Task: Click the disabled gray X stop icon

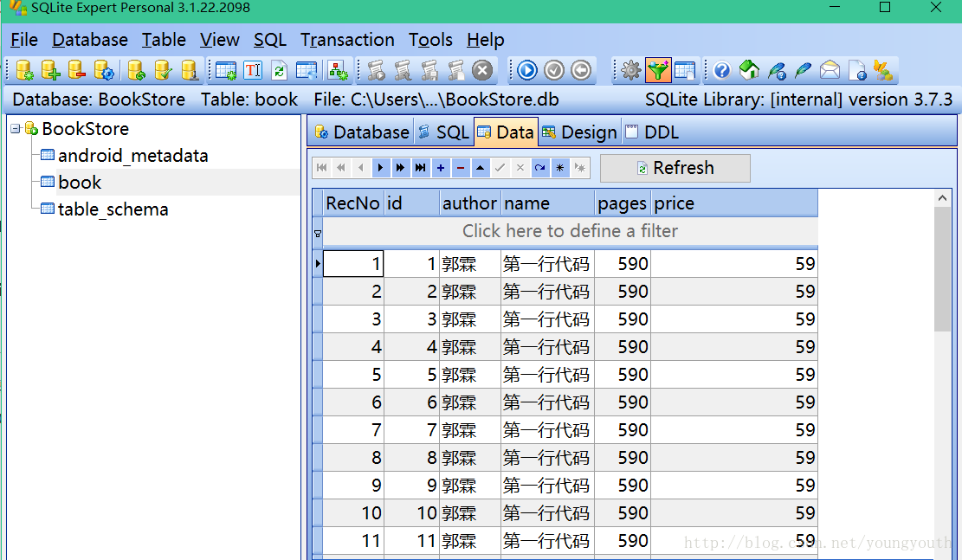Action: 482,70
